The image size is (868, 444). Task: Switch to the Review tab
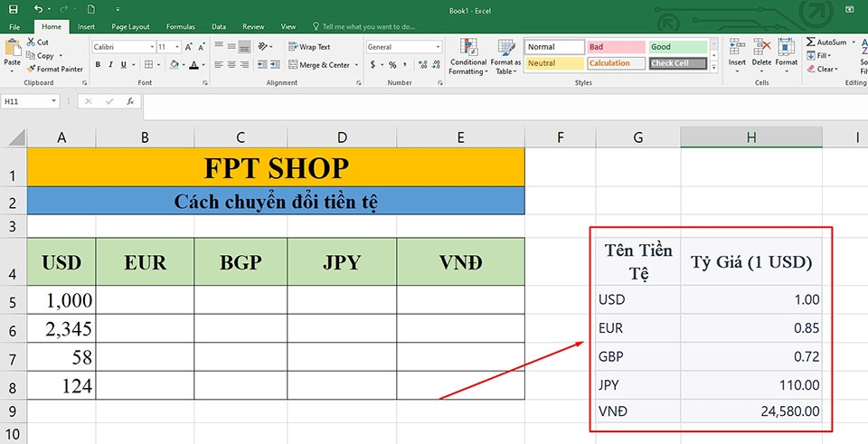253,26
